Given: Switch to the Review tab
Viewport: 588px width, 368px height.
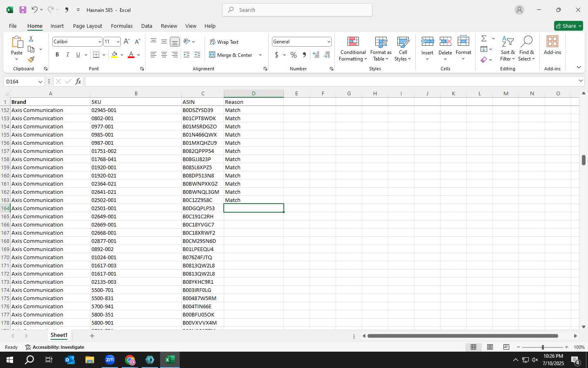Looking at the screenshot, I should (x=169, y=26).
